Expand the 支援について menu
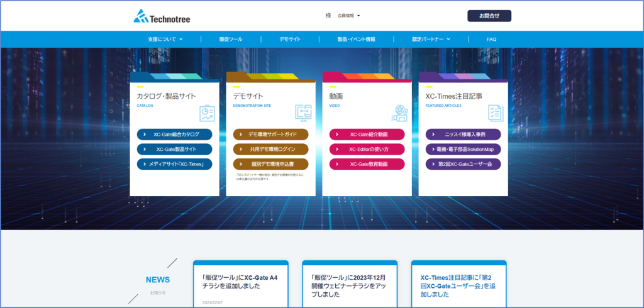This screenshot has width=644, height=308. click(165, 39)
